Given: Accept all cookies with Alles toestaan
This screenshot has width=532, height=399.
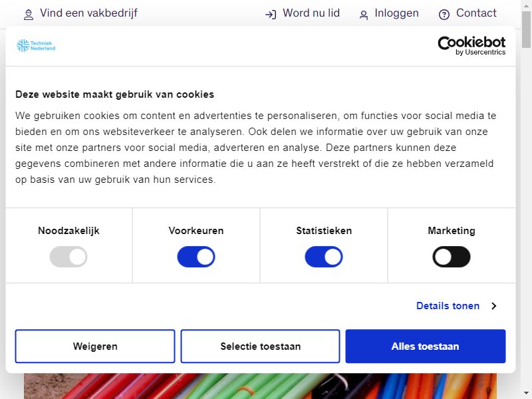Looking at the screenshot, I should click(426, 346).
